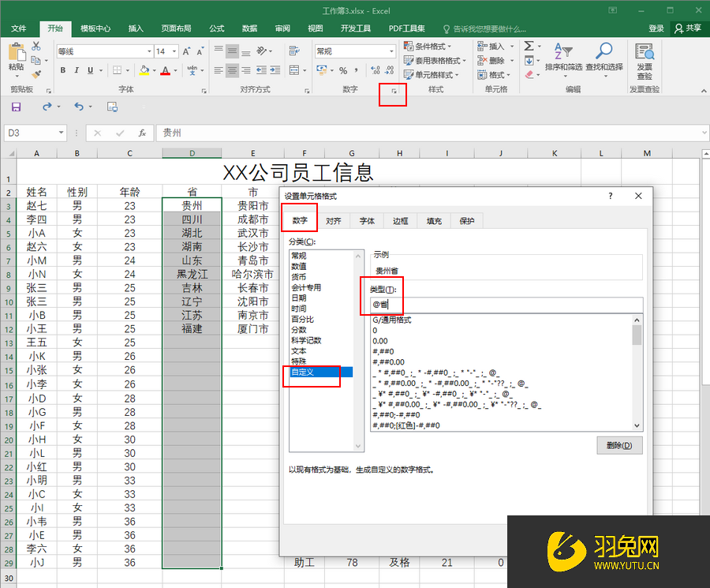Toggle middle vertical alignment
Viewport: 710px width, 588px height.
(232, 51)
